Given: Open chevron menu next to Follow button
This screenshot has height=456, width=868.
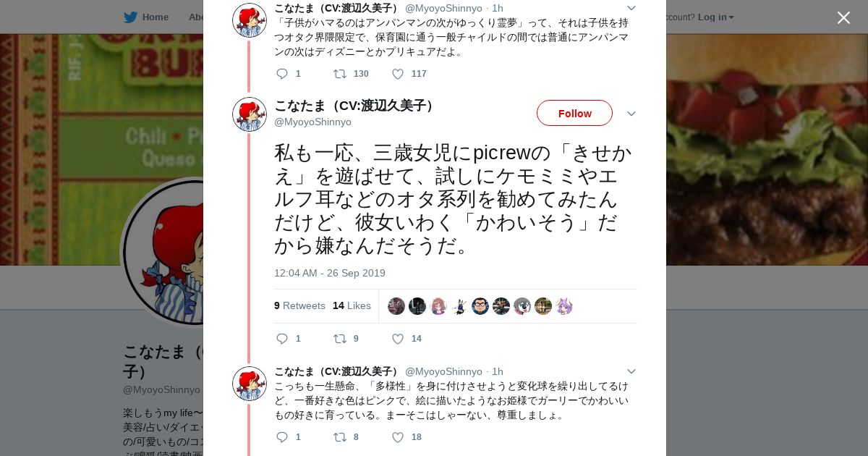Looking at the screenshot, I should pos(631,114).
